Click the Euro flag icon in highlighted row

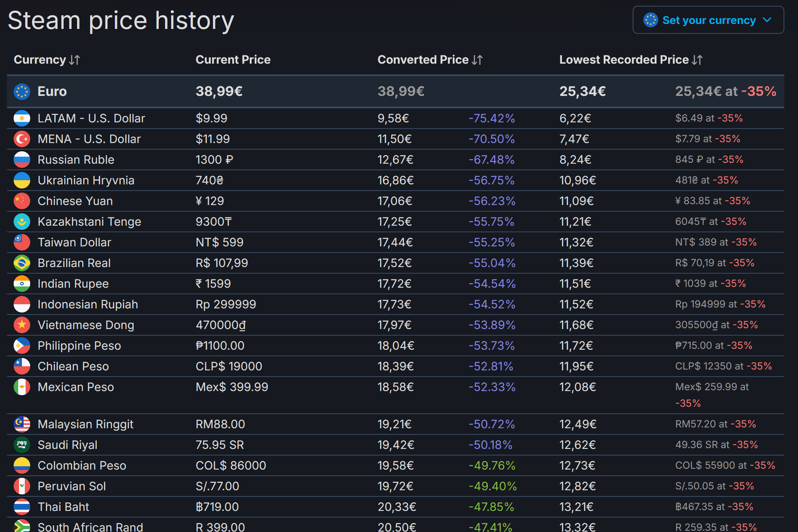[22, 91]
